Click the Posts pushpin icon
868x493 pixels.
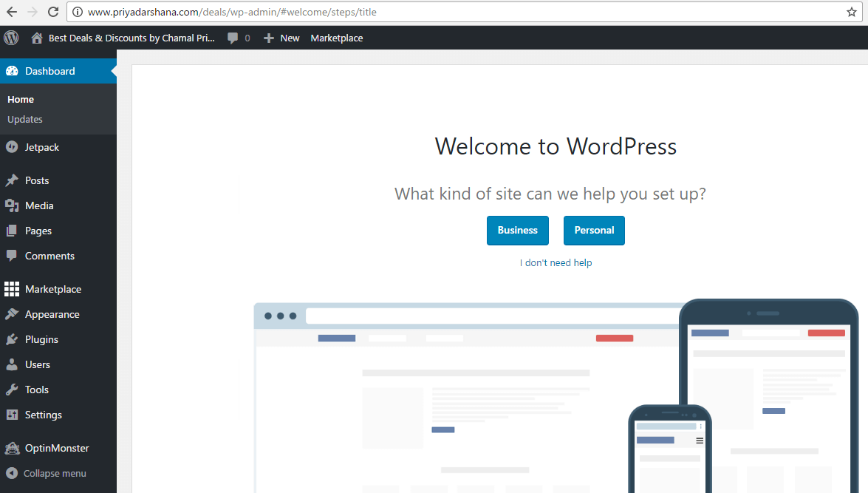pos(12,180)
